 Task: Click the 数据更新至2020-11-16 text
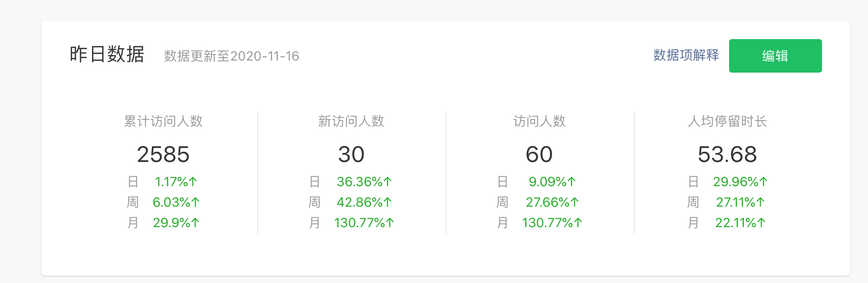(x=231, y=56)
